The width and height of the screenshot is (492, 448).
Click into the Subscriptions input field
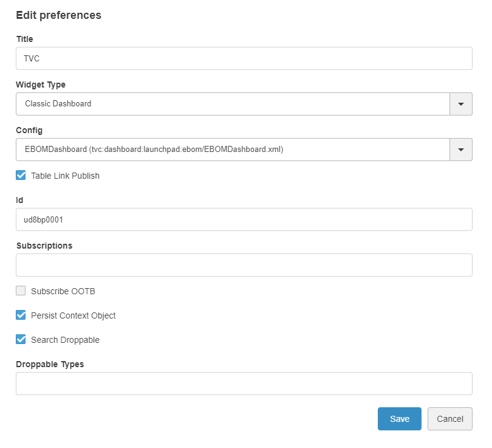click(244, 265)
